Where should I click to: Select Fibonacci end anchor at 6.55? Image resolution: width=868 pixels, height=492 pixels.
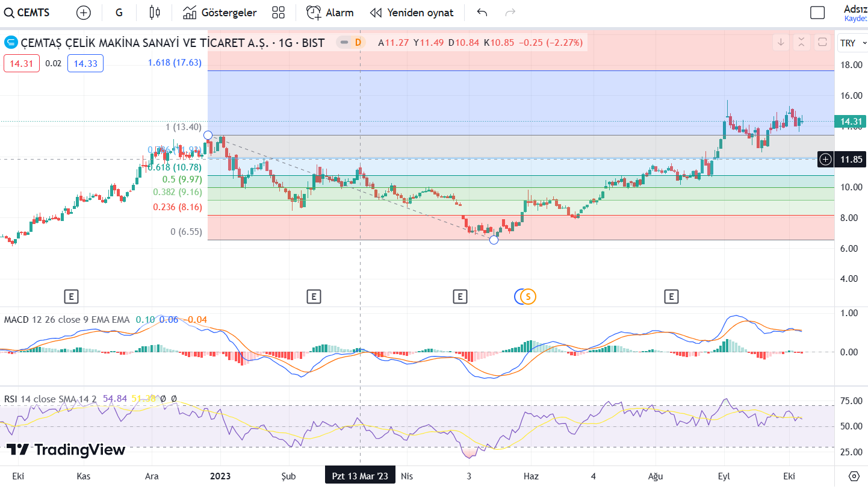pyautogui.click(x=494, y=240)
